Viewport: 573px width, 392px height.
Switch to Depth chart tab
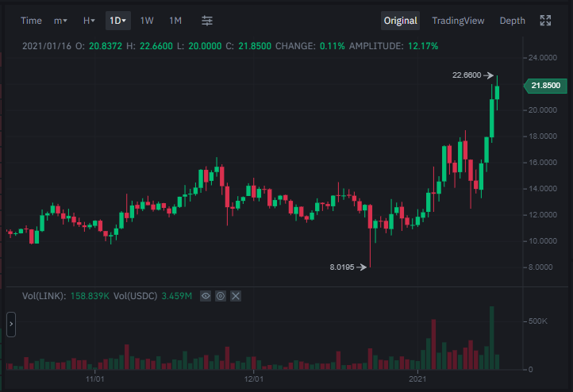coord(512,21)
